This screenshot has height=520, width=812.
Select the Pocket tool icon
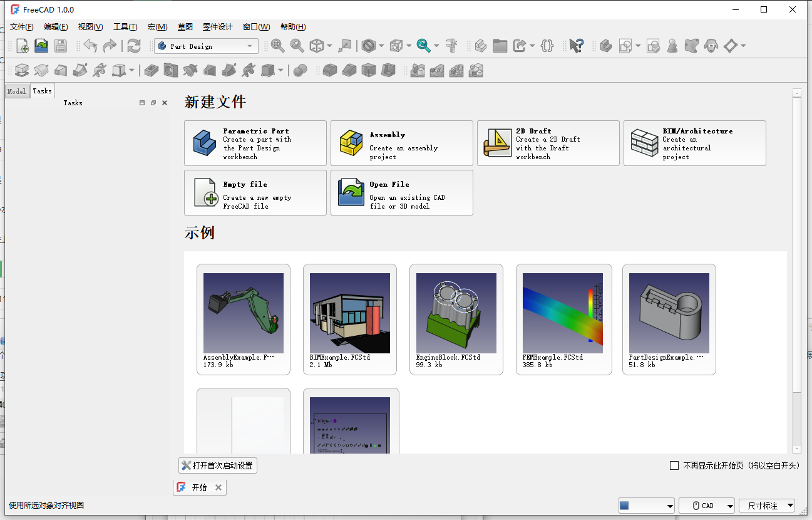(151, 70)
